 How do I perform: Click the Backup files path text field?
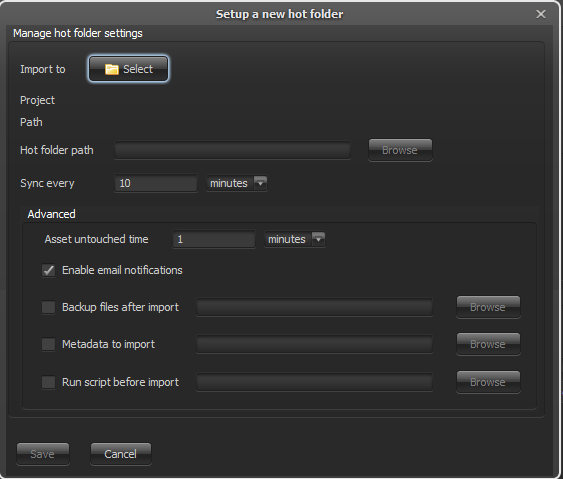click(x=315, y=307)
